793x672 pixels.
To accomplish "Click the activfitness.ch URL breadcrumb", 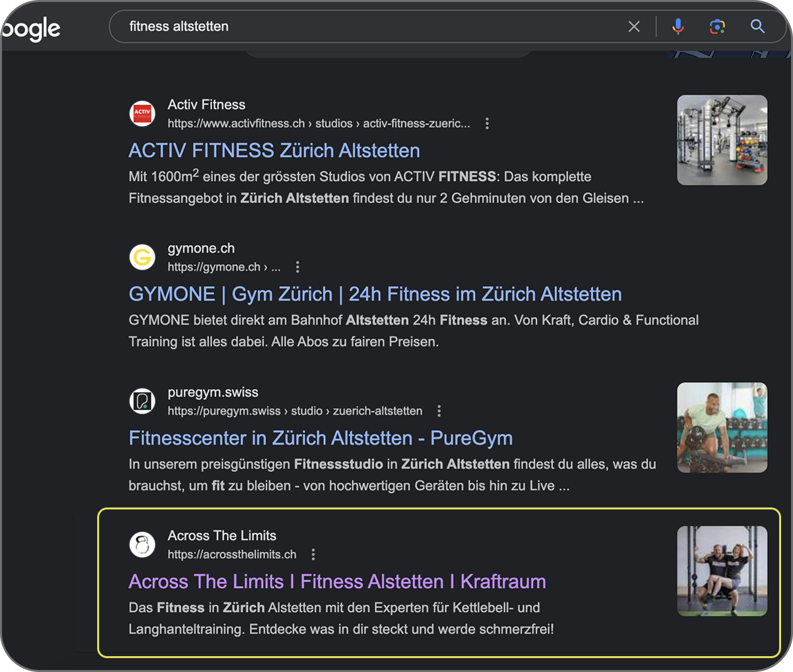I will [319, 124].
